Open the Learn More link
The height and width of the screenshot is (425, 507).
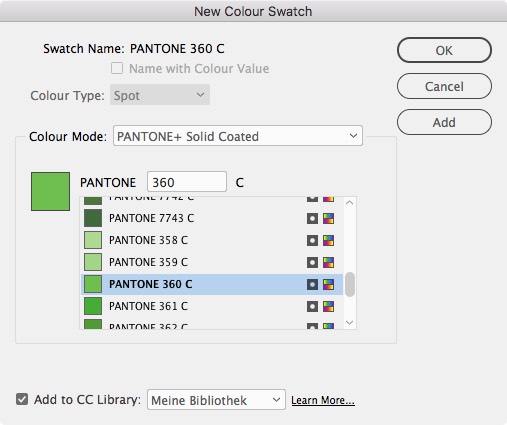(323, 400)
